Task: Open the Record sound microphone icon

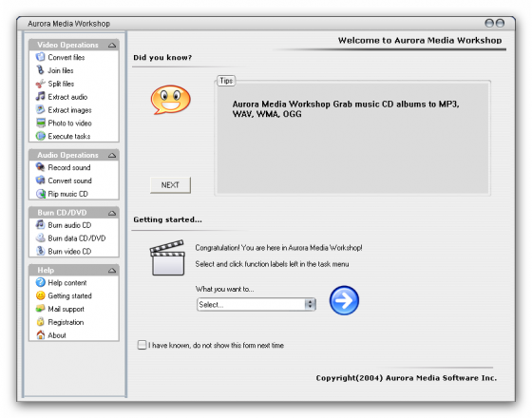Action: [x=40, y=167]
